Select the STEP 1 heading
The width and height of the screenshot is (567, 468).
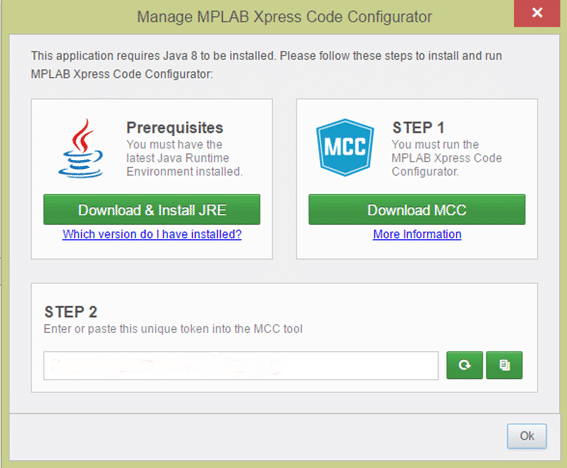click(418, 128)
